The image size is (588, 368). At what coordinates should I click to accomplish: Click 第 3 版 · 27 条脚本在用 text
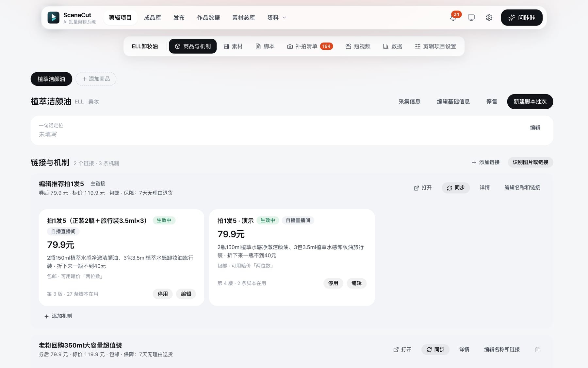pos(73,294)
